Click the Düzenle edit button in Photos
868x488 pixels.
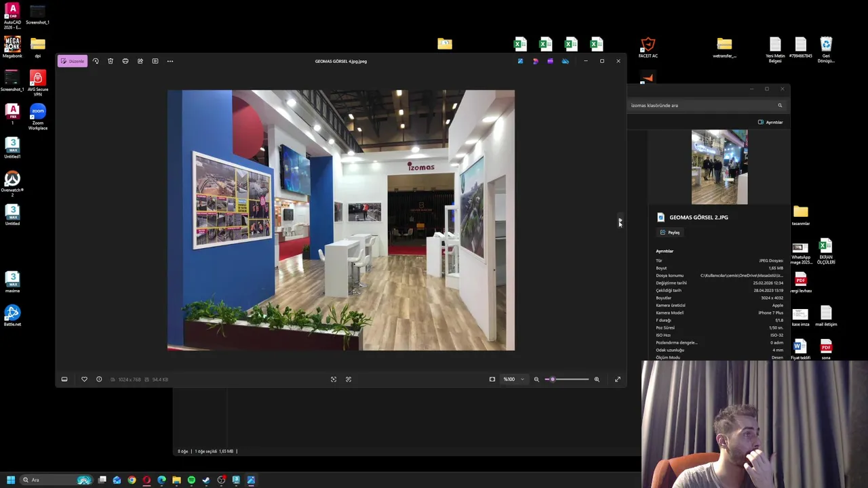(73, 61)
